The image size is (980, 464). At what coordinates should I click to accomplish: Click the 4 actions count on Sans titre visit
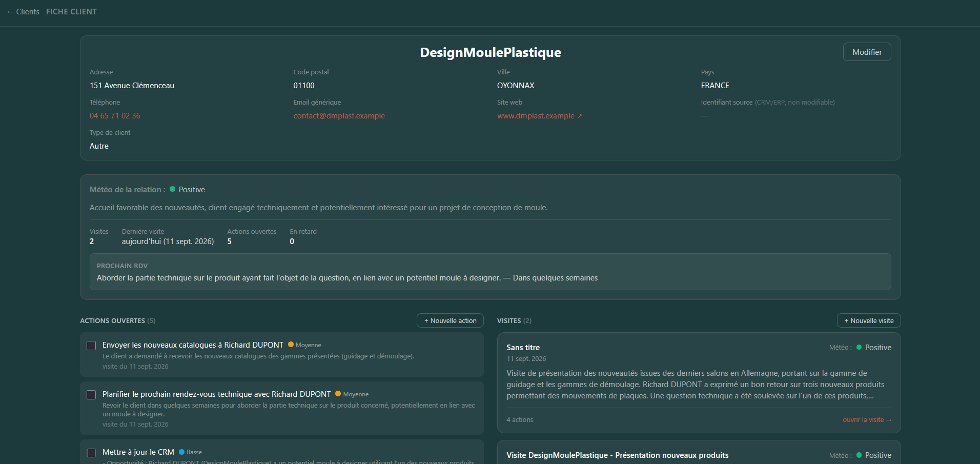[520, 419]
